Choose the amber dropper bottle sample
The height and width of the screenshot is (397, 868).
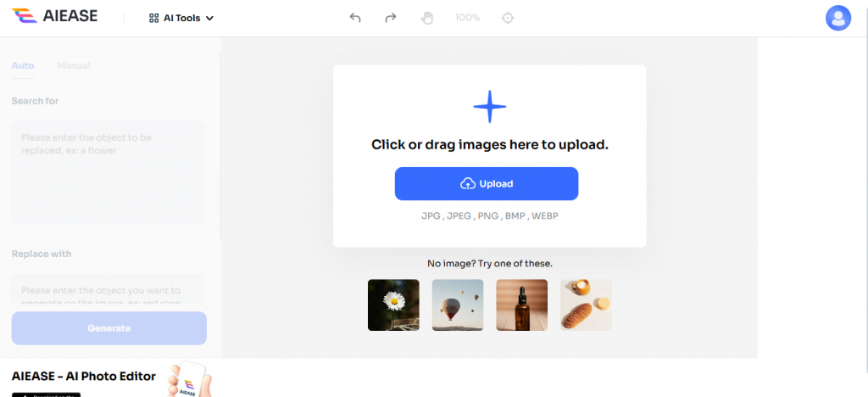[x=521, y=305]
